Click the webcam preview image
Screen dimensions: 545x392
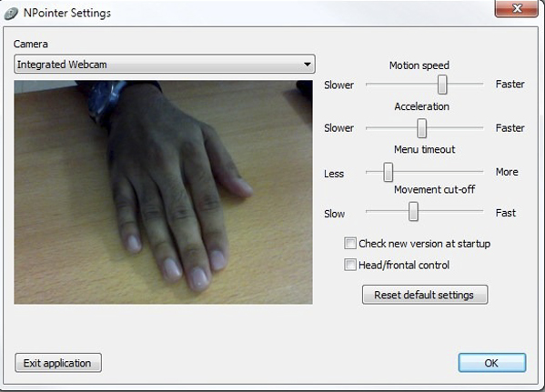click(x=163, y=192)
